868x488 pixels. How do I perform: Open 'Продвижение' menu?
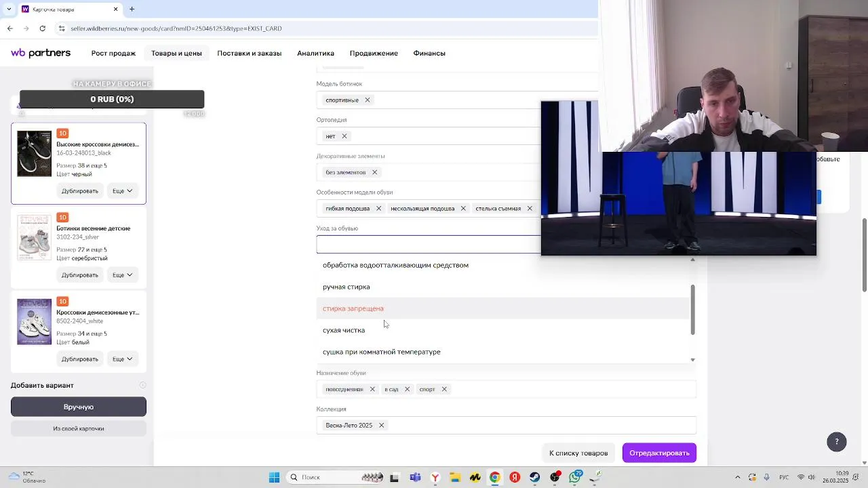[374, 54]
